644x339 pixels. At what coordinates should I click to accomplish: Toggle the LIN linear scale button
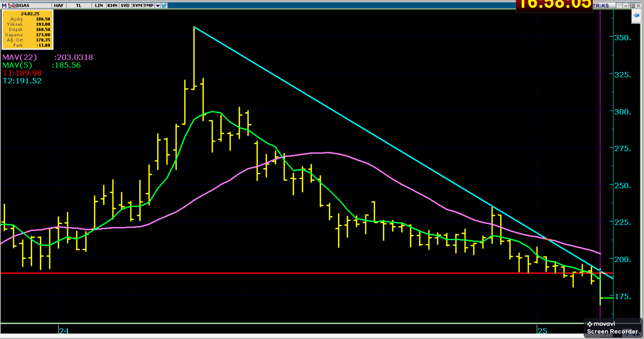point(99,6)
